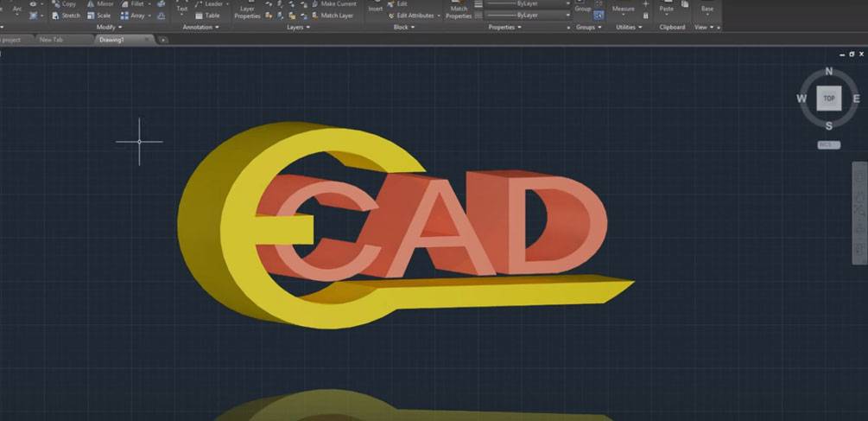Open the ByLayer linetype dropdown
The width and height of the screenshot is (868, 421).
pos(567,15)
